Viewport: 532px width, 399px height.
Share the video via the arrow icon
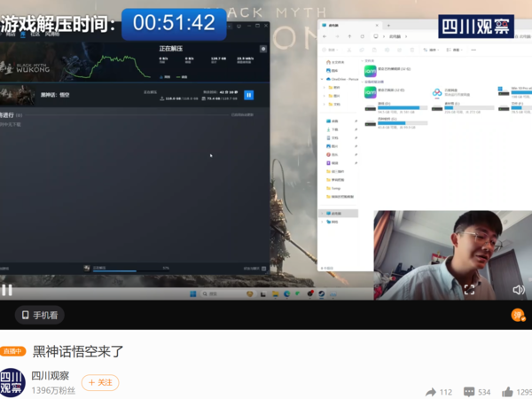tap(431, 392)
